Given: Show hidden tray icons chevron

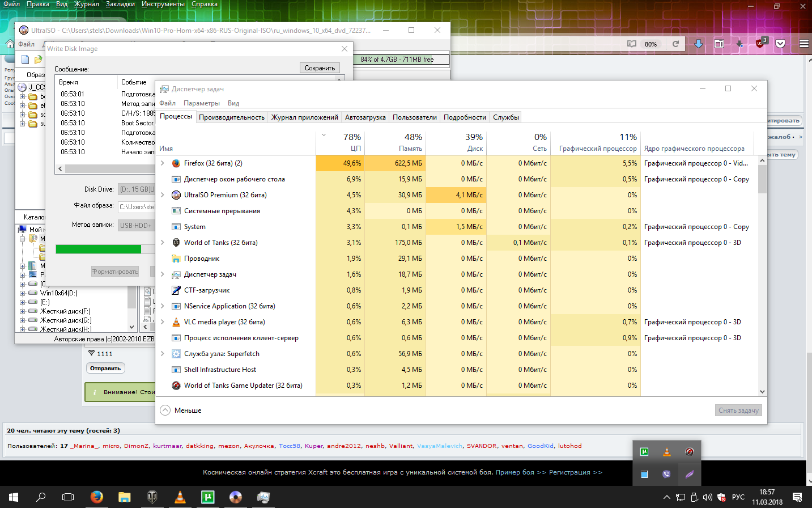Looking at the screenshot, I should [666, 497].
